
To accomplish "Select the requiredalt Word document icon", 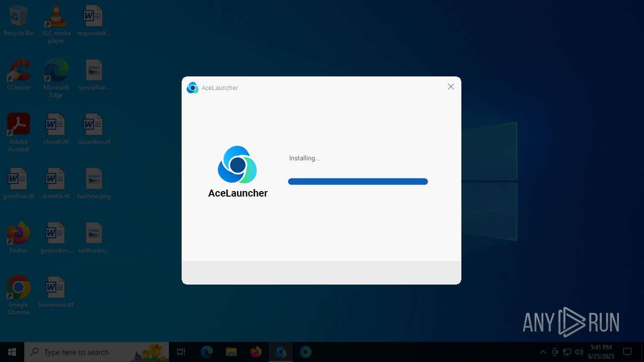I will [x=94, y=21].
